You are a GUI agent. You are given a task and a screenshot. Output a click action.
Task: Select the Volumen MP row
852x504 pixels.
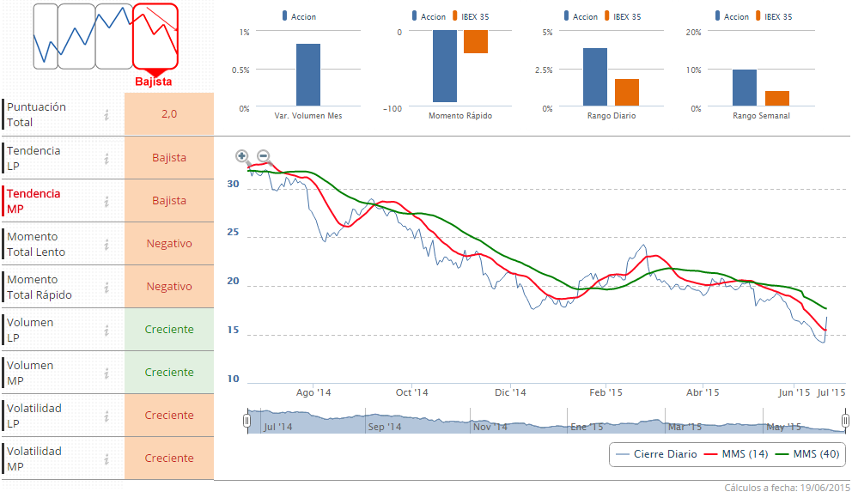pos(107,372)
